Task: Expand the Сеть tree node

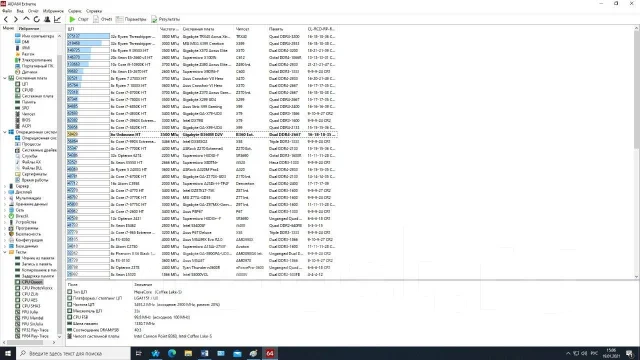Action: 5,210
